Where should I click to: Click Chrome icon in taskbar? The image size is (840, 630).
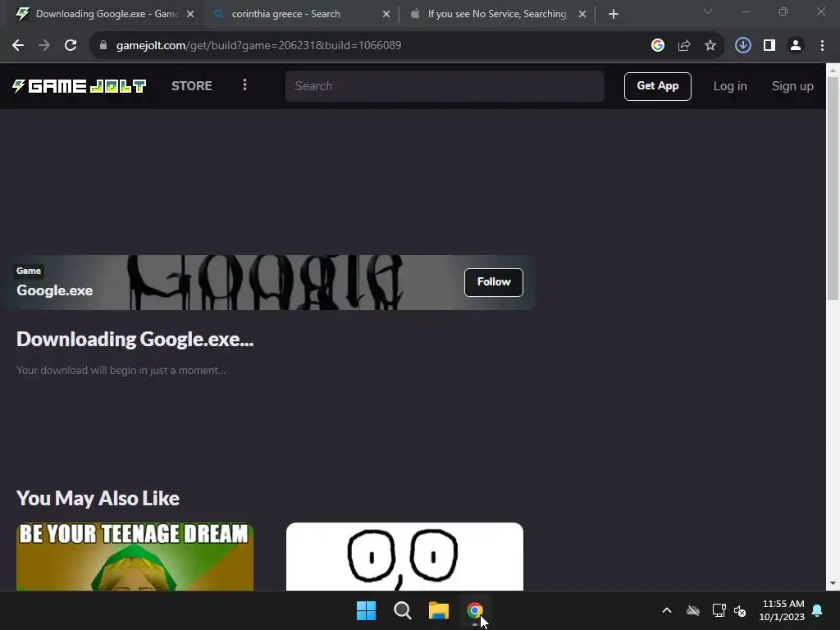[475, 610]
